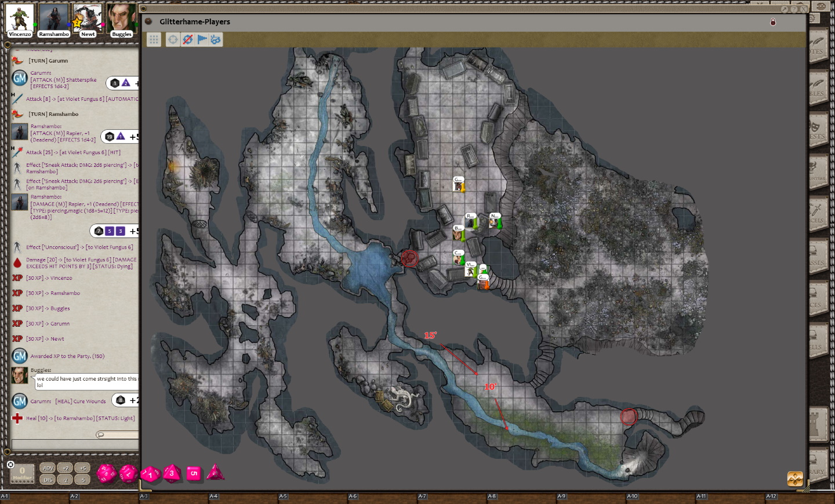Click the pink d12 die
This screenshot has width=835, height=504.
pos(128,474)
